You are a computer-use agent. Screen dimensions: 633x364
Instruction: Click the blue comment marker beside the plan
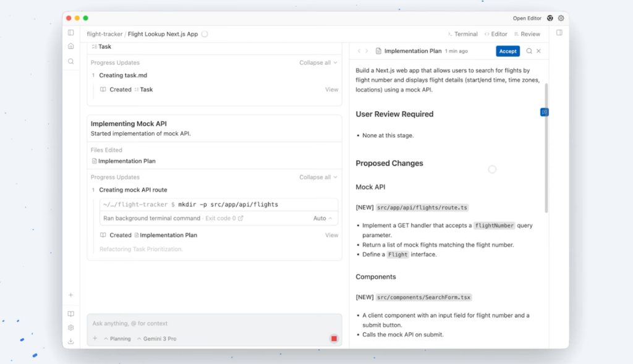(x=544, y=112)
